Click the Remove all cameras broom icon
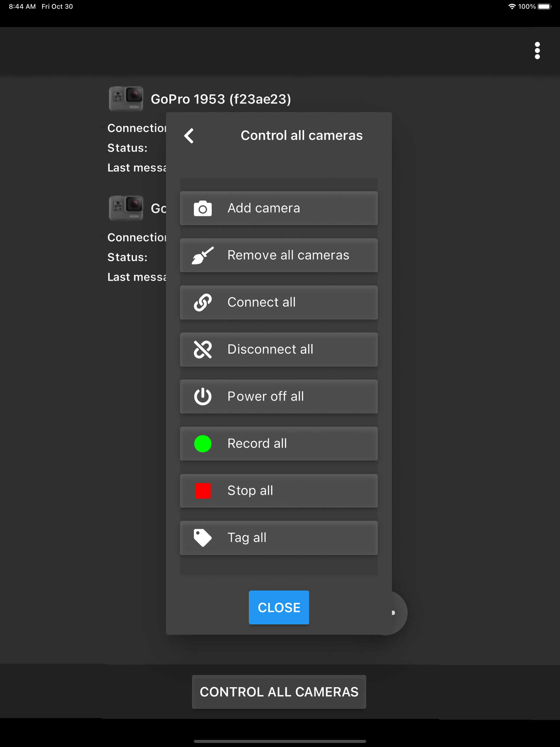Screen dimensions: 560x747 coord(202,255)
